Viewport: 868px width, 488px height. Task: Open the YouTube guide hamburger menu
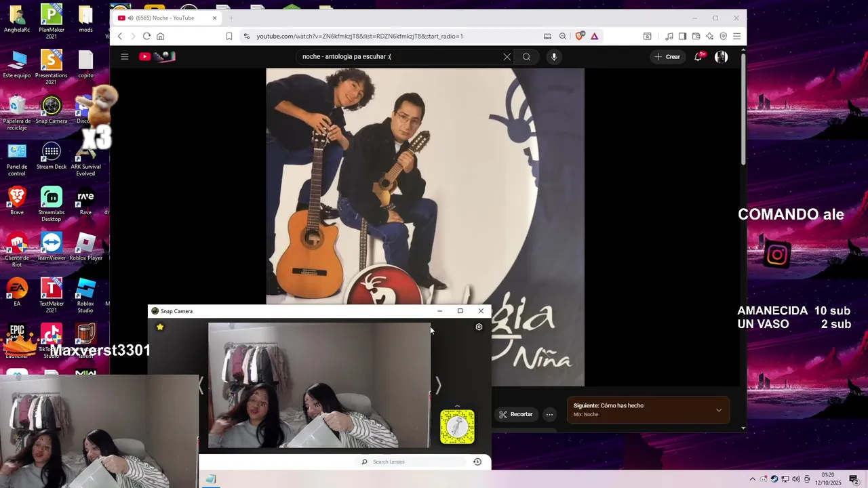tap(125, 57)
